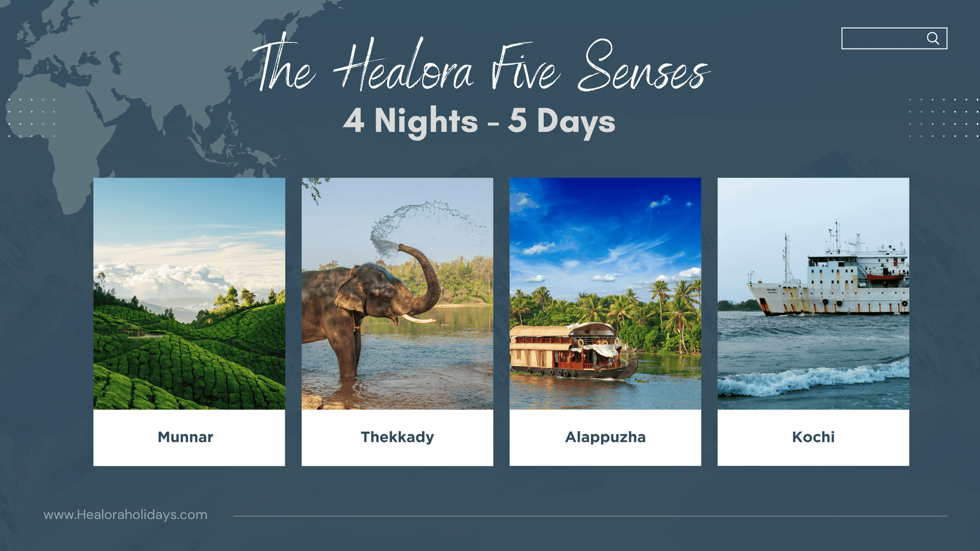Pick the Kochi destination label
This screenshot has height=551, width=980.
(813, 437)
